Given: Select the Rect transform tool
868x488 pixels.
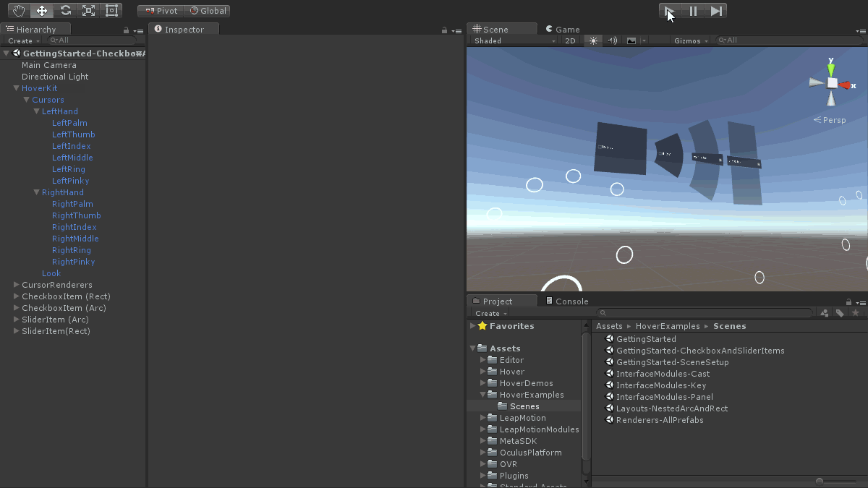Looking at the screenshot, I should [111, 11].
